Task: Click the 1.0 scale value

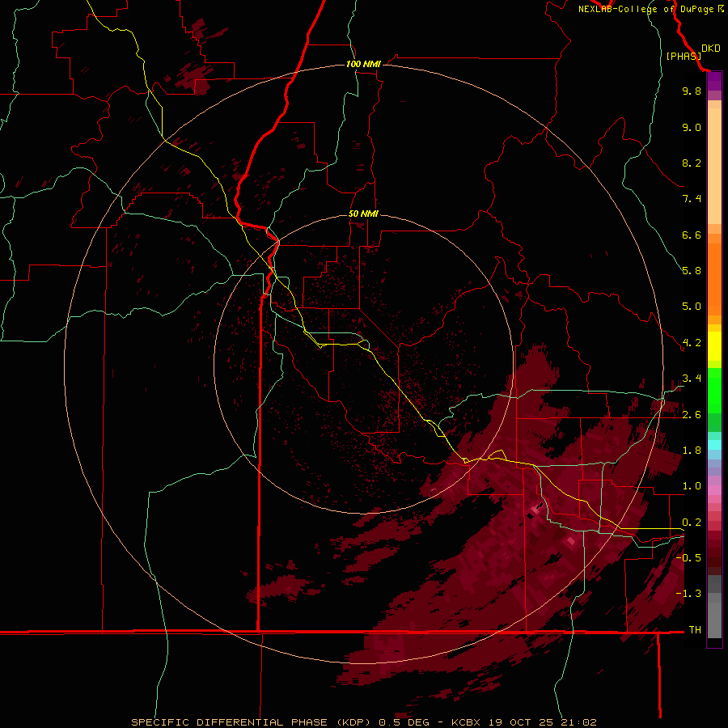Action: pos(692,486)
